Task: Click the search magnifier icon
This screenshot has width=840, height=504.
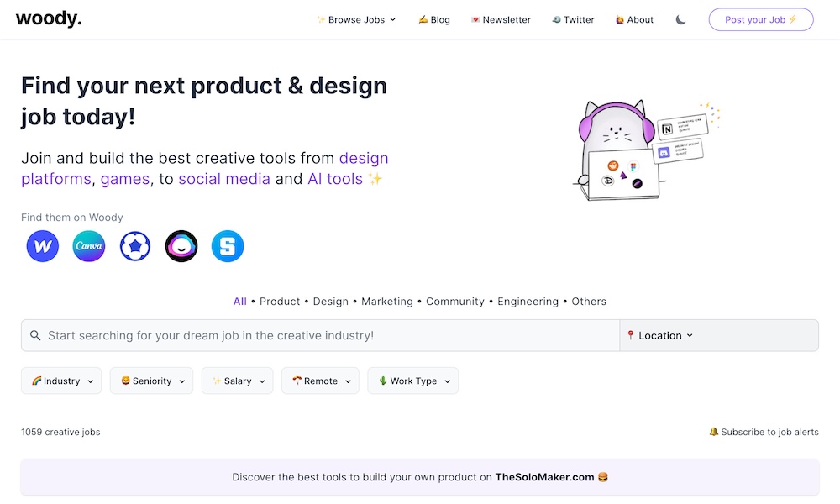Action: click(x=35, y=335)
